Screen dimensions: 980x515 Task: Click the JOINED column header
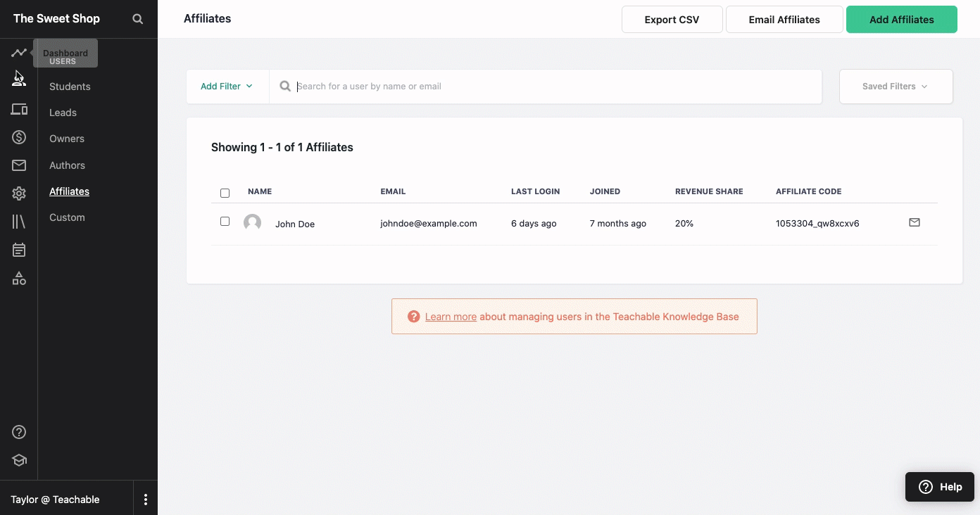[605, 191]
